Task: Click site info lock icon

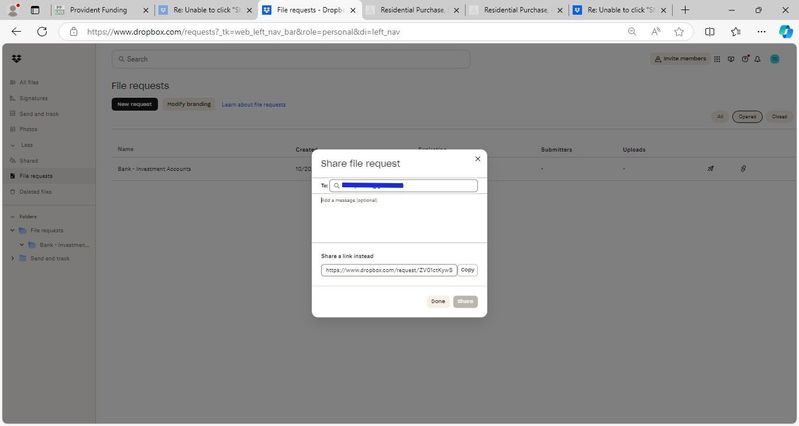Action: click(73, 32)
